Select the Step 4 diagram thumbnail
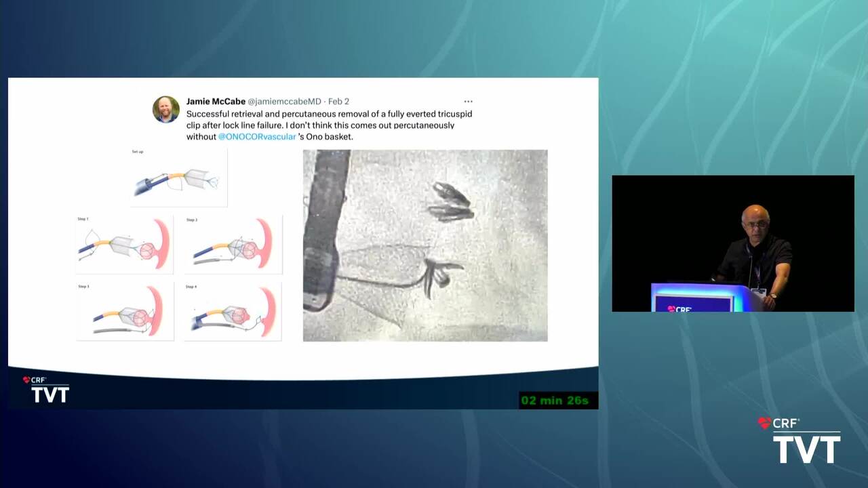Viewport: 868px width, 488px height. click(x=233, y=312)
